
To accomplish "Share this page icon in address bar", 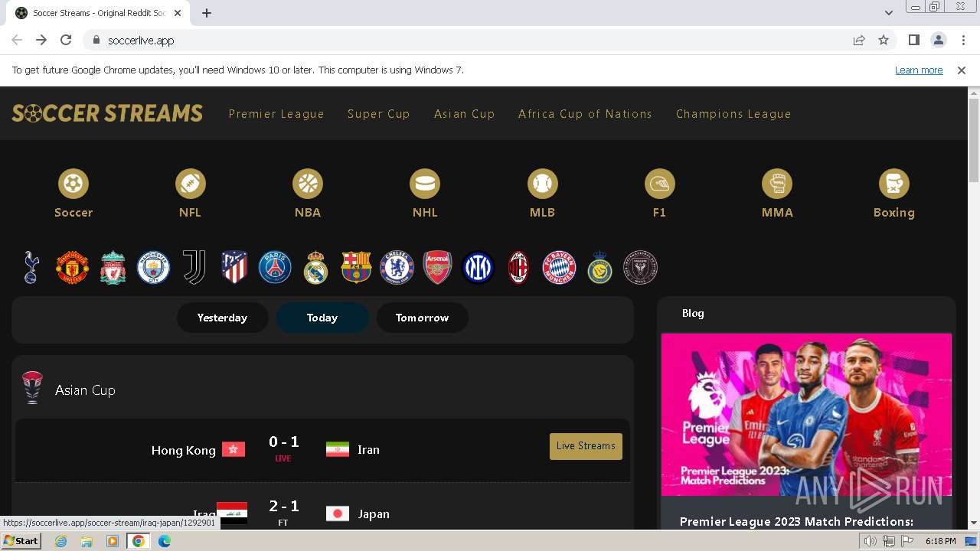I will [x=859, y=41].
